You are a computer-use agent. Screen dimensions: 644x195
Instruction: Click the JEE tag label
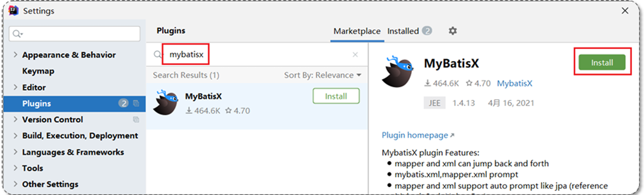434,103
